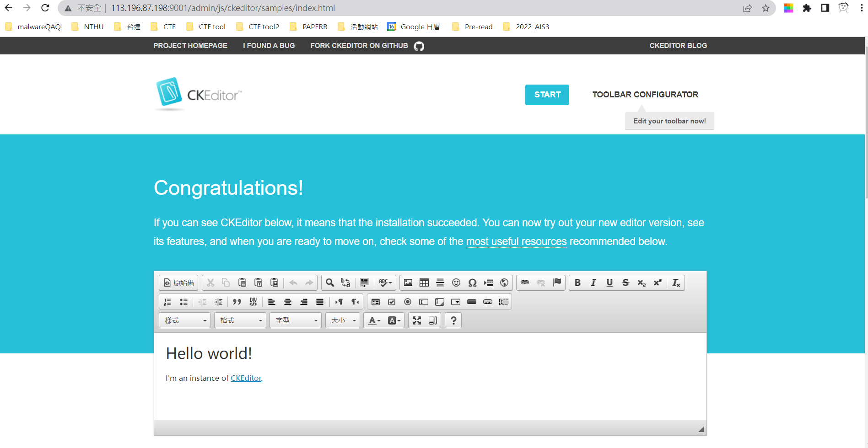The height and width of the screenshot is (448, 868).
Task: Click the Increase Indent icon
Action: 218,302
